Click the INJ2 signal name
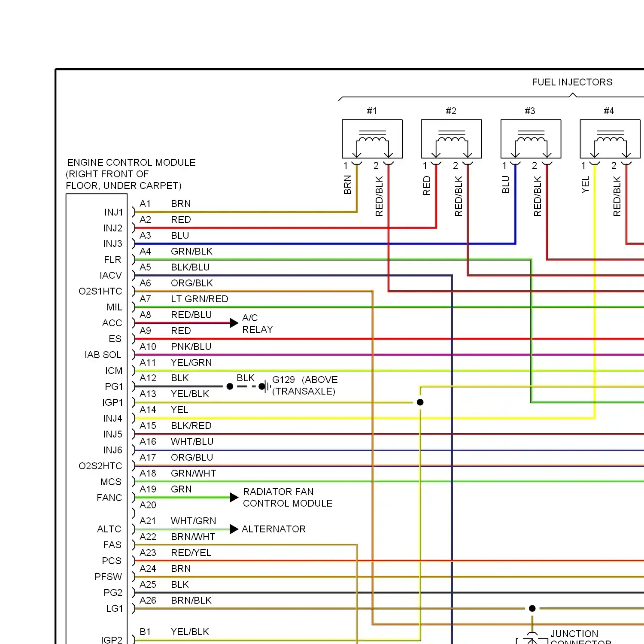Viewport: 644px width, 644px height. 112,228
